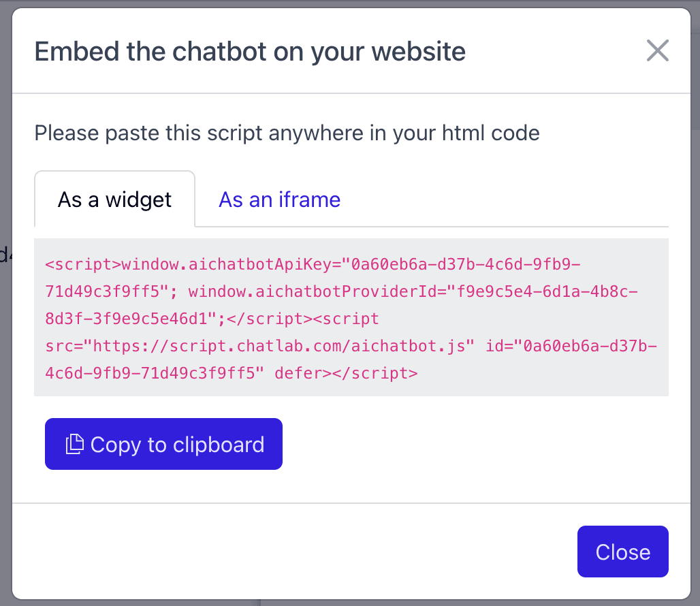Click the opening script tag at snippet start
This screenshot has width=700, height=606.
pos(83,264)
